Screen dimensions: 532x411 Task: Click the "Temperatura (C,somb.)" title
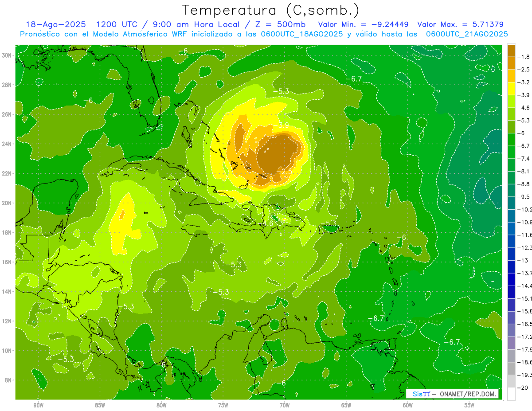[x=271, y=11]
